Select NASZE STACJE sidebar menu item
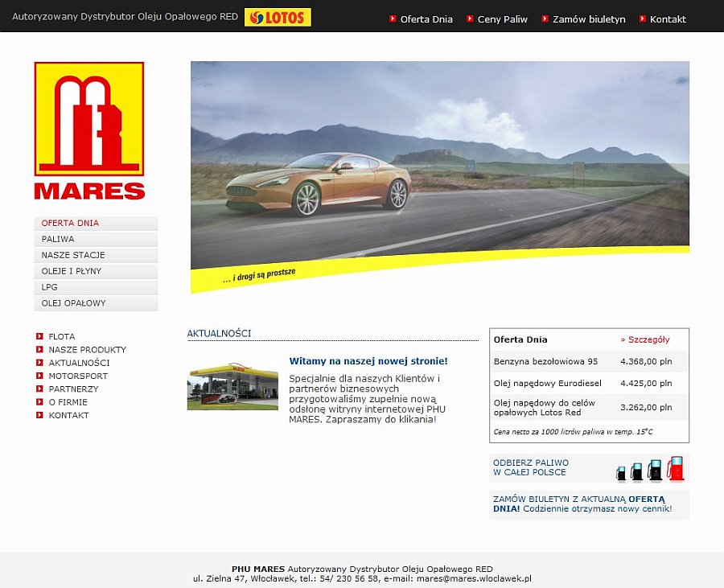This screenshot has height=588, width=724. (96, 255)
